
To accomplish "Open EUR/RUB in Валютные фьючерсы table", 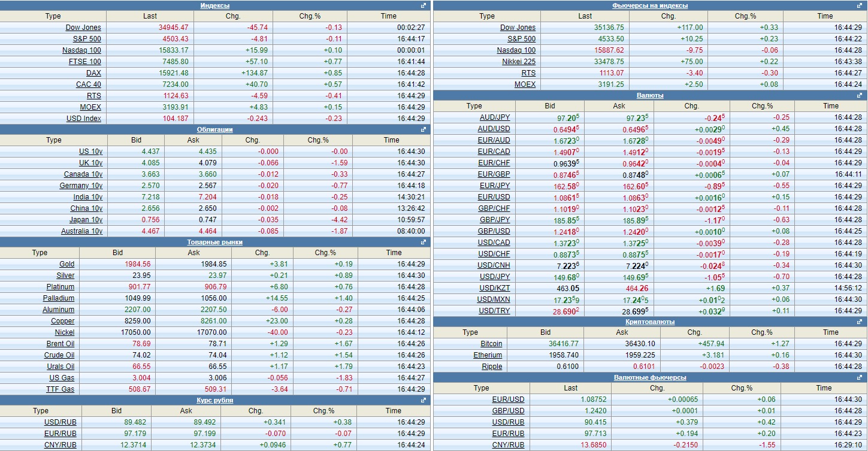I will tap(508, 434).
